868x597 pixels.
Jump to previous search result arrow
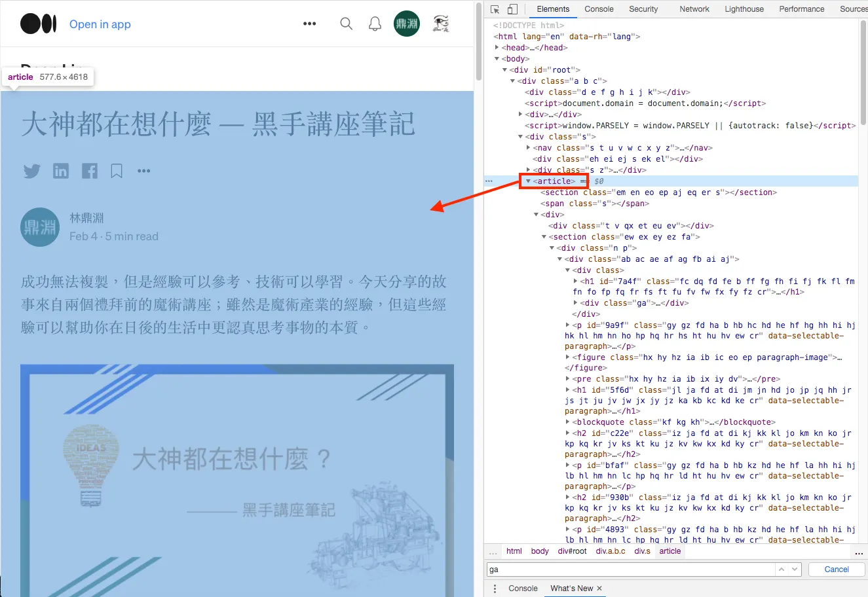[x=782, y=570]
